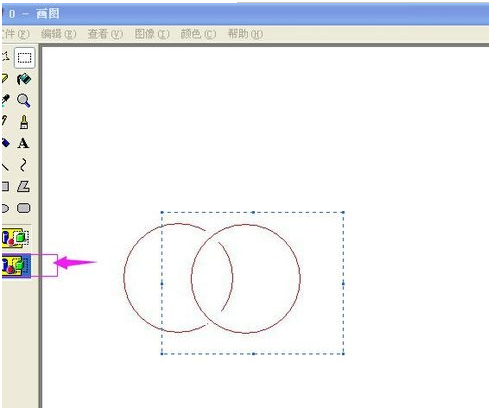Open the 编辑 (Edit) menu
This screenshot has width=491, height=410.
[x=59, y=34]
